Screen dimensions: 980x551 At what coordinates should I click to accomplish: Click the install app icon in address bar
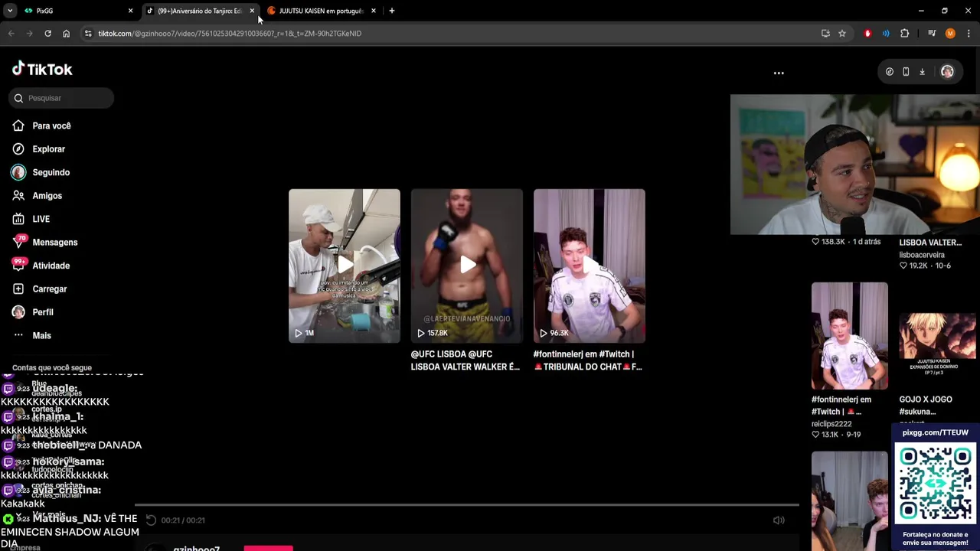point(825,34)
